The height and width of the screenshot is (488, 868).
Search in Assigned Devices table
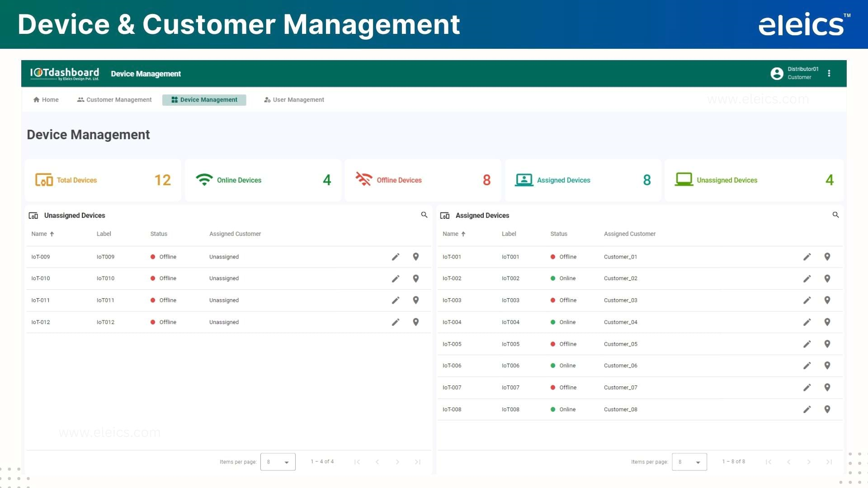pos(835,215)
